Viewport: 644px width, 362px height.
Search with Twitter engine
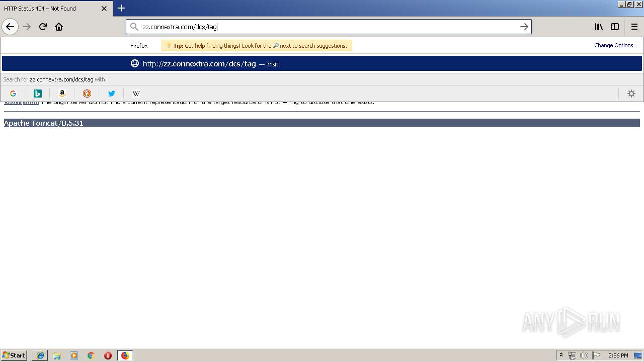coord(112,94)
